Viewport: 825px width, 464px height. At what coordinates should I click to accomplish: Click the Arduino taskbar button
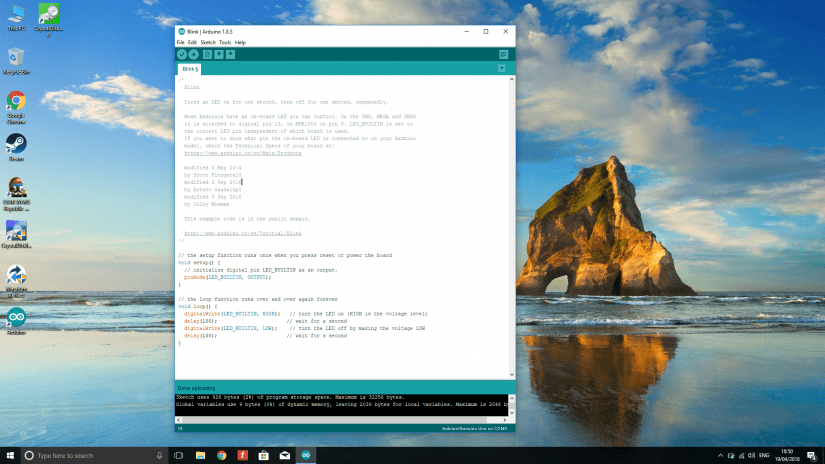(x=306, y=456)
